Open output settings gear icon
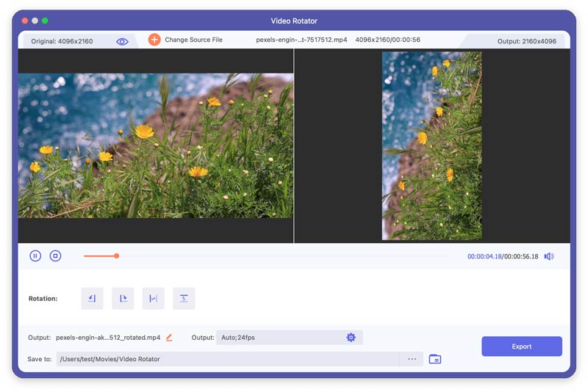 [351, 338]
